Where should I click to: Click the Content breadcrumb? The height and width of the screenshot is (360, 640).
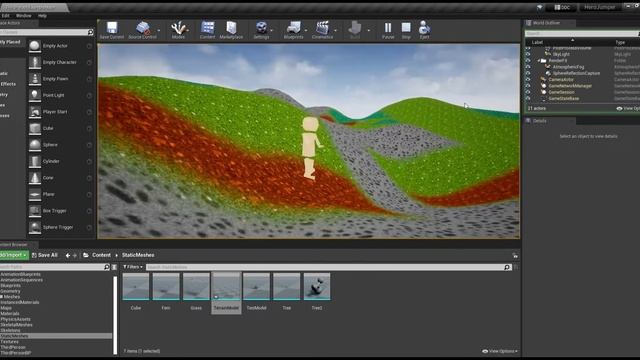tap(101, 255)
